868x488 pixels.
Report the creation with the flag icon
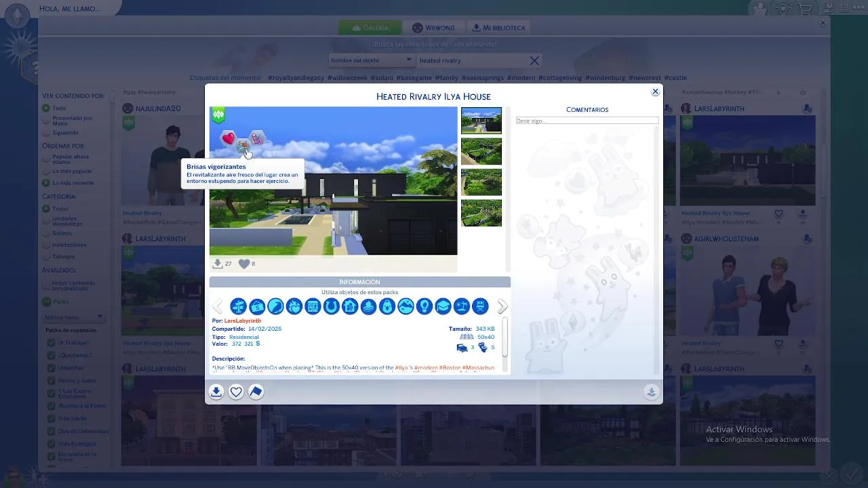(256, 392)
